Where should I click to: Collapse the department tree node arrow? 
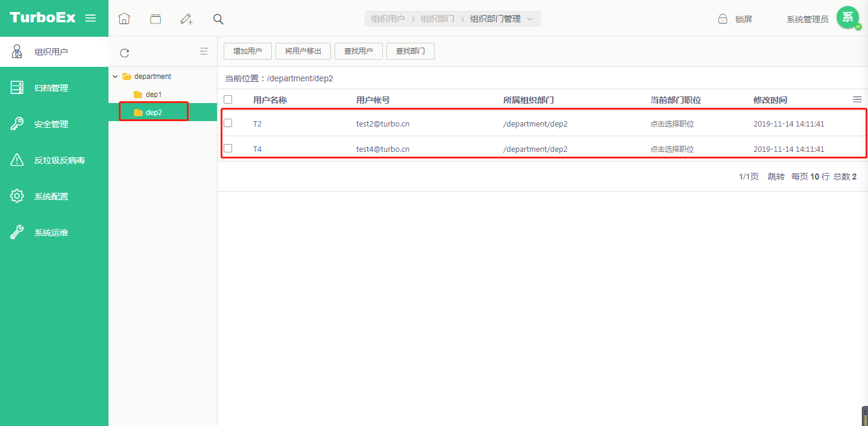[115, 77]
